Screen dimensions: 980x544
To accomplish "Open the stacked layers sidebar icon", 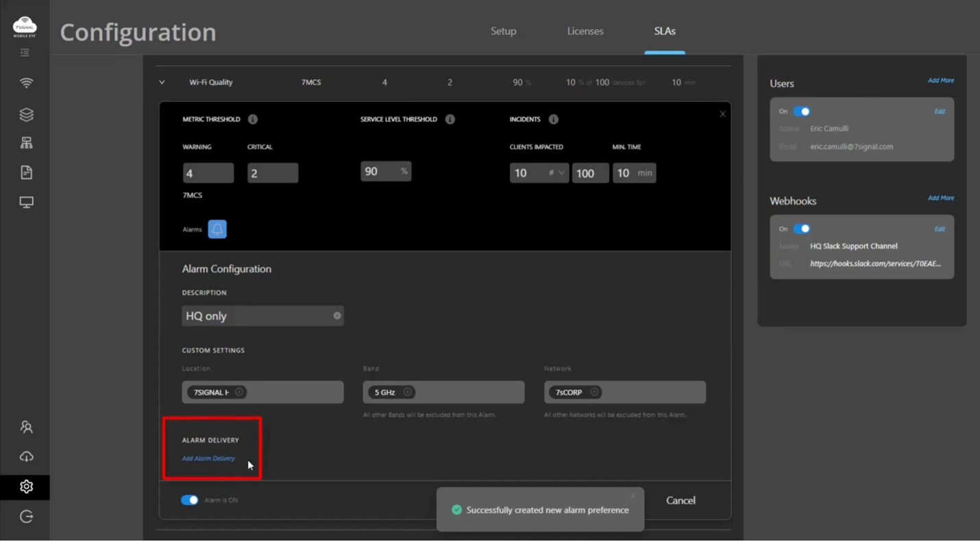I will point(26,114).
